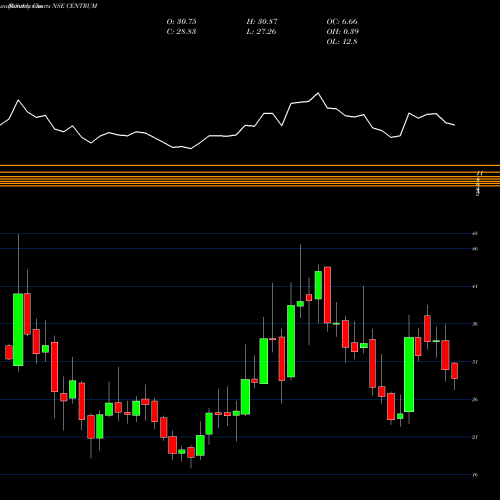The width and height of the screenshot is (500, 500).
Task: Click the 36 price axis label
Action: tap(475, 324)
